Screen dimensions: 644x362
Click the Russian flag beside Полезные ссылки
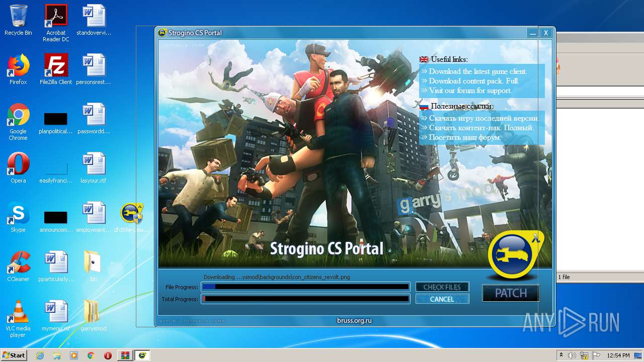coord(424,106)
